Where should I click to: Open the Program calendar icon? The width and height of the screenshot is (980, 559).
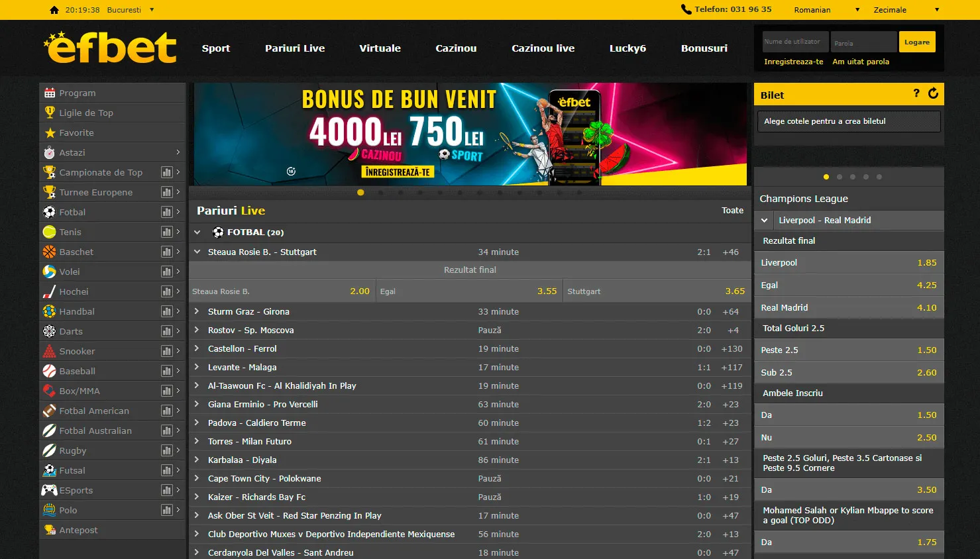(50, 93)
